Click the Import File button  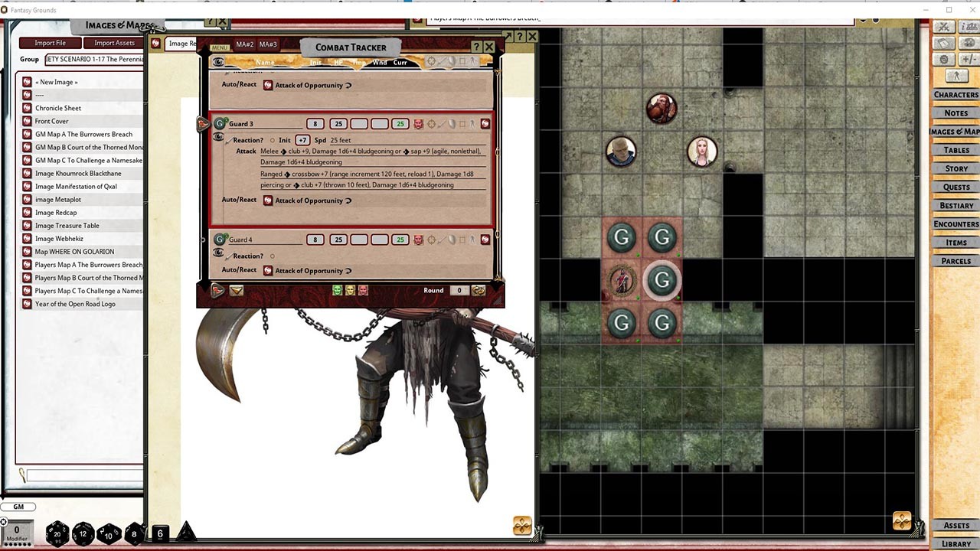coord(50,43)
